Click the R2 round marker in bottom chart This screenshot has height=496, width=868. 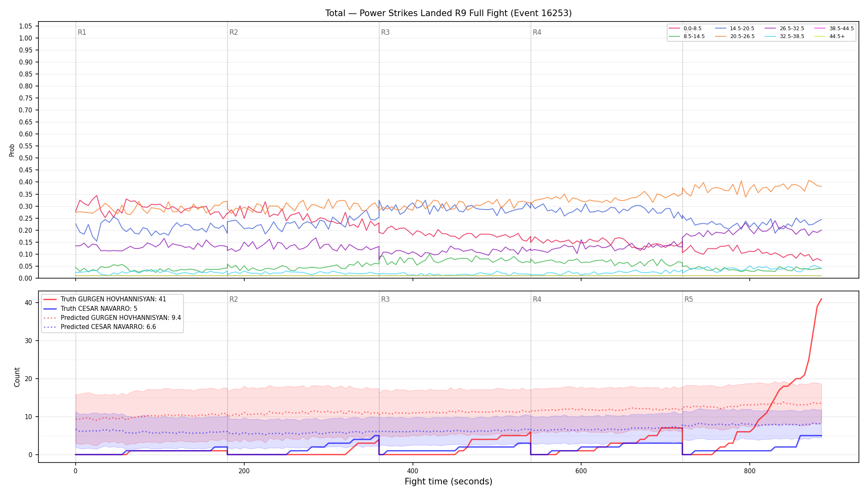coord(234,299)
